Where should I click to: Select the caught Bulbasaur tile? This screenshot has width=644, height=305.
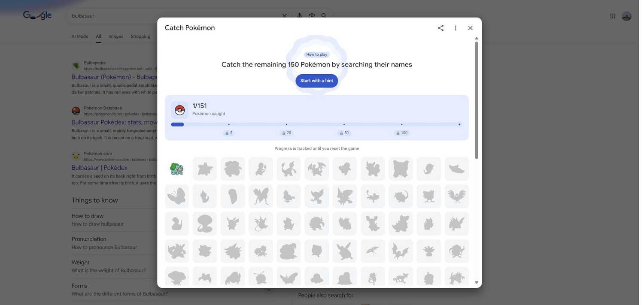coord(178,170)
